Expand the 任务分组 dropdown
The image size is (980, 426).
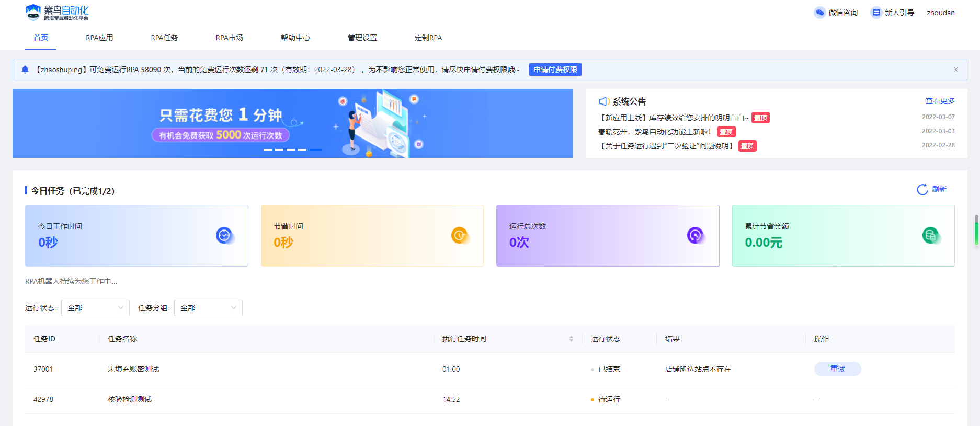(208, 308)
